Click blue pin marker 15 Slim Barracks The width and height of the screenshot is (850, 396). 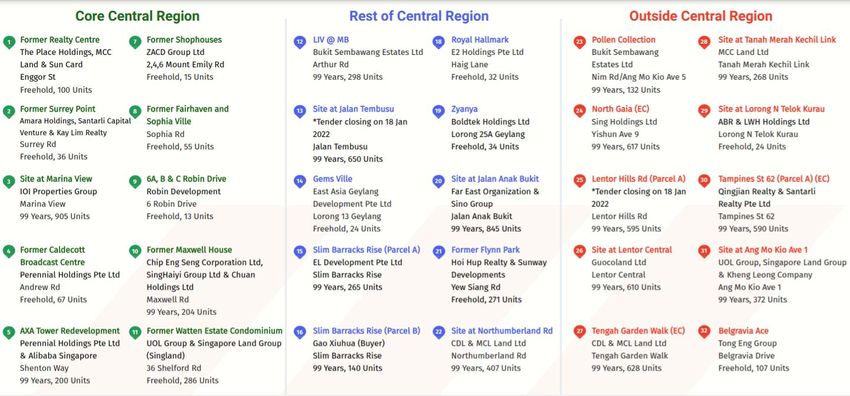pyautogui.click(x=300, y=252)
